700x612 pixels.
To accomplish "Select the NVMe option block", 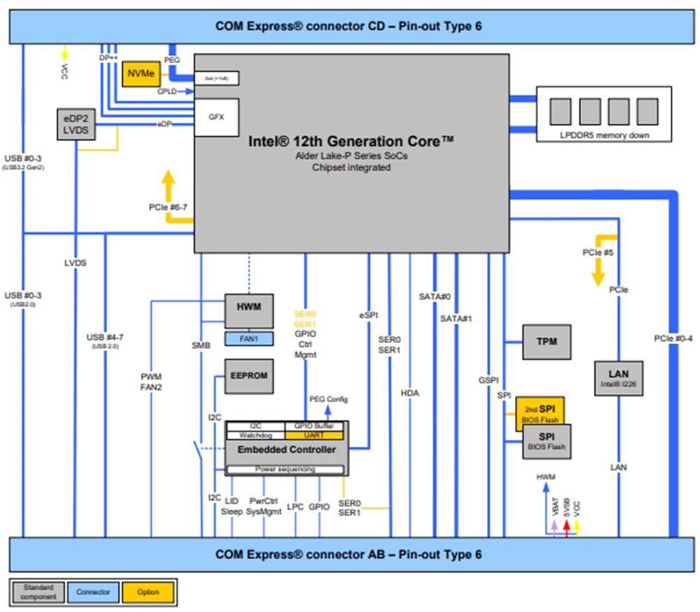I will coord(140,72).
